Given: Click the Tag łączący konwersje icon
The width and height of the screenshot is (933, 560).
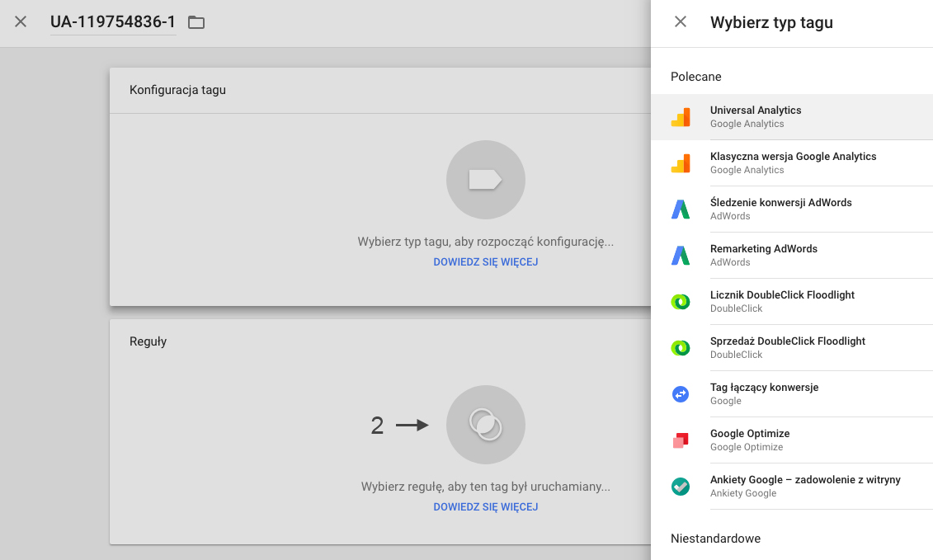Looking at the screenshot, I should [680, 394].
